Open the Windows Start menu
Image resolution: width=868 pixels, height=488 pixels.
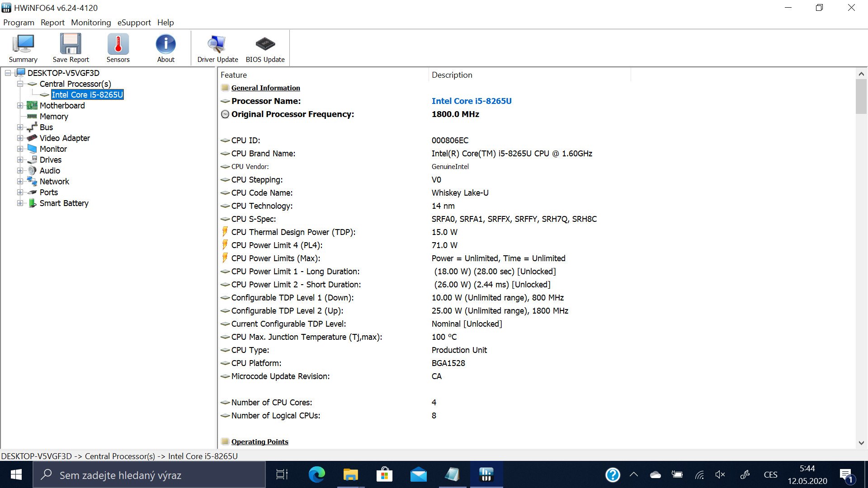16,474
